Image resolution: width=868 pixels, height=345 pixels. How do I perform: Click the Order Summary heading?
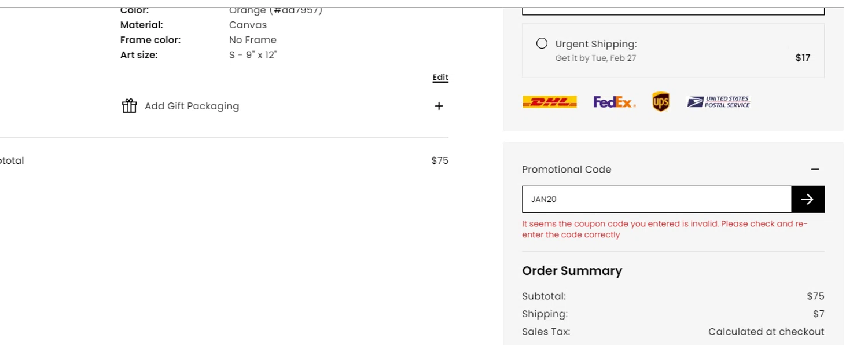point(572,271)
